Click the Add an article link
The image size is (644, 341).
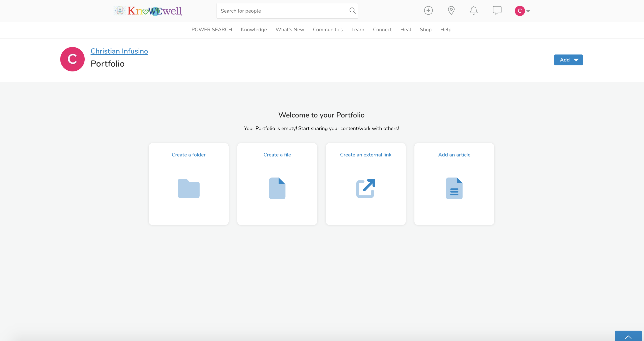[454, 155]
